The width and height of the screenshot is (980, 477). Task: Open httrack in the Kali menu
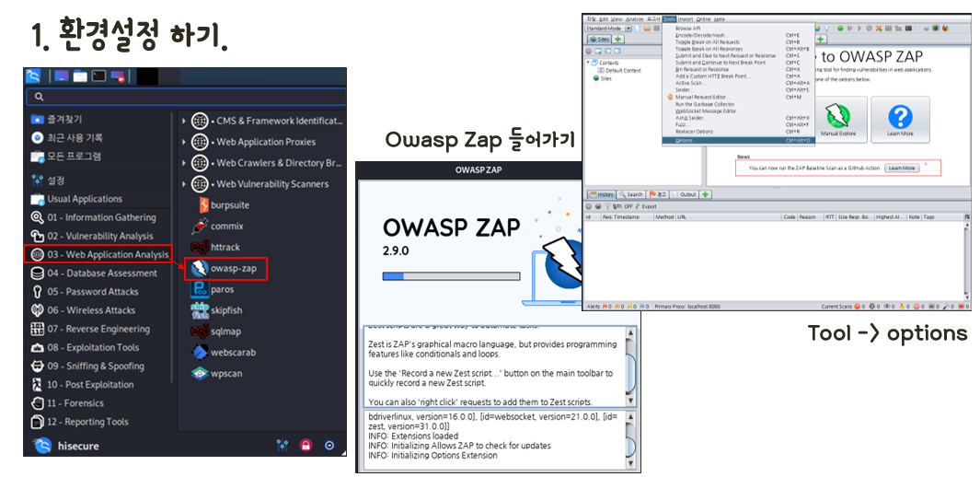215,247
